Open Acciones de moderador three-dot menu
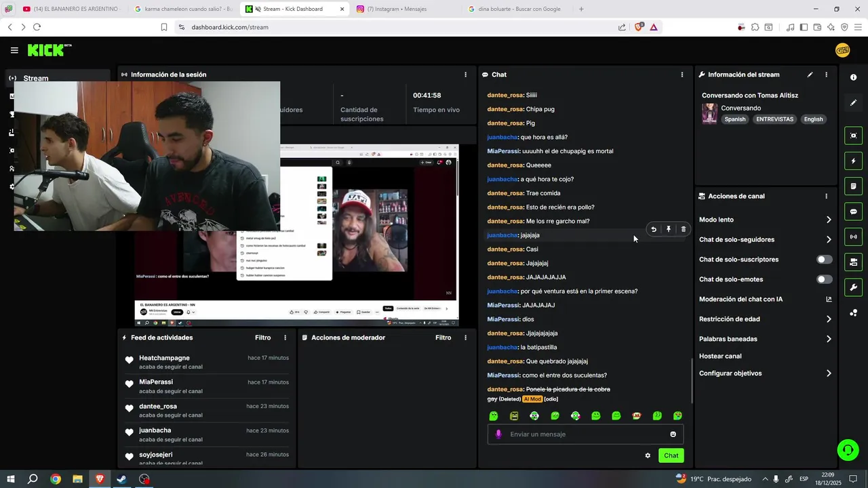Screen dimensions: 868x488 (465, 338)
